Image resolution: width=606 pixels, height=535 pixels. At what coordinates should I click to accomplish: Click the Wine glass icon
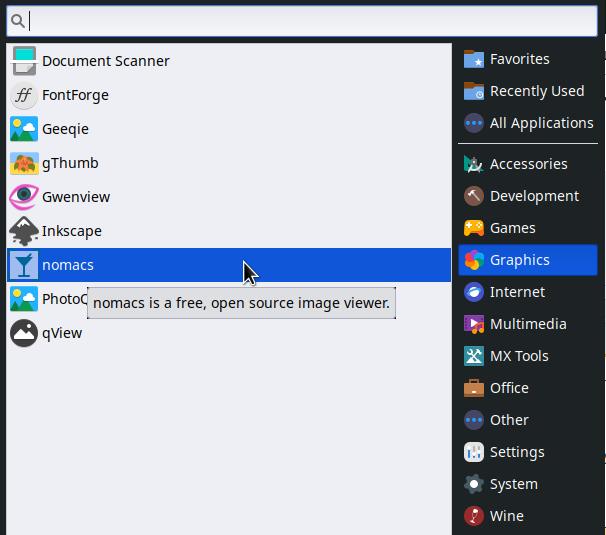pyautogui.click(x=473, y=516)
